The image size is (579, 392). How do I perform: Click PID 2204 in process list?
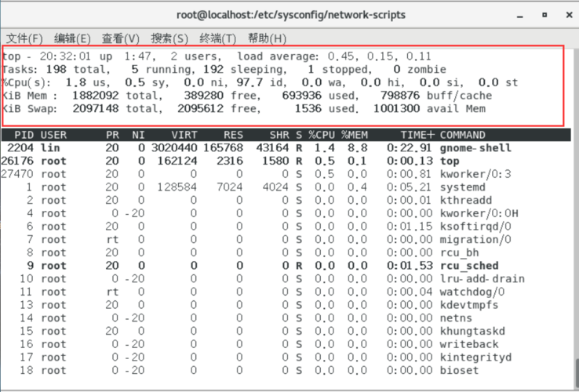[20, 148]
